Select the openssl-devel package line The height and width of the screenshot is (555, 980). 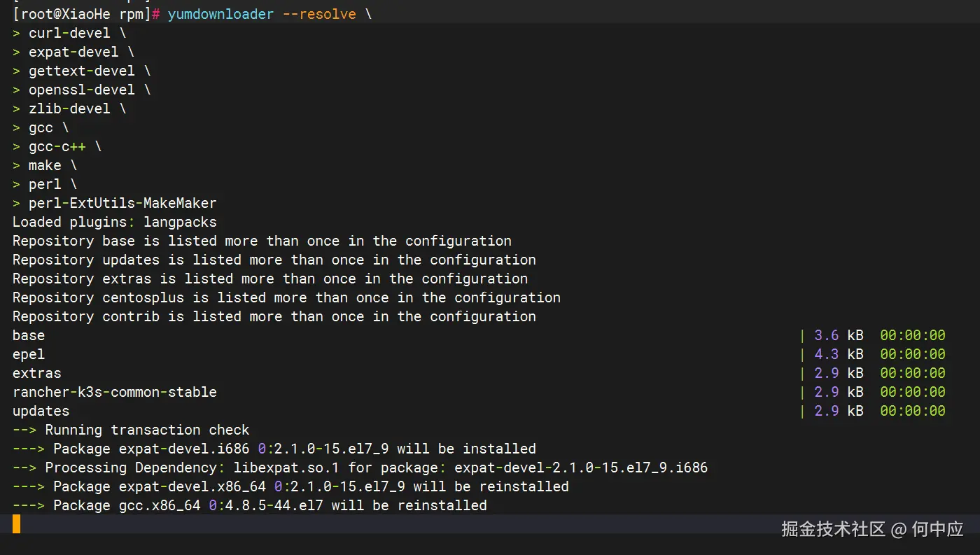click(x=82, y=90)
